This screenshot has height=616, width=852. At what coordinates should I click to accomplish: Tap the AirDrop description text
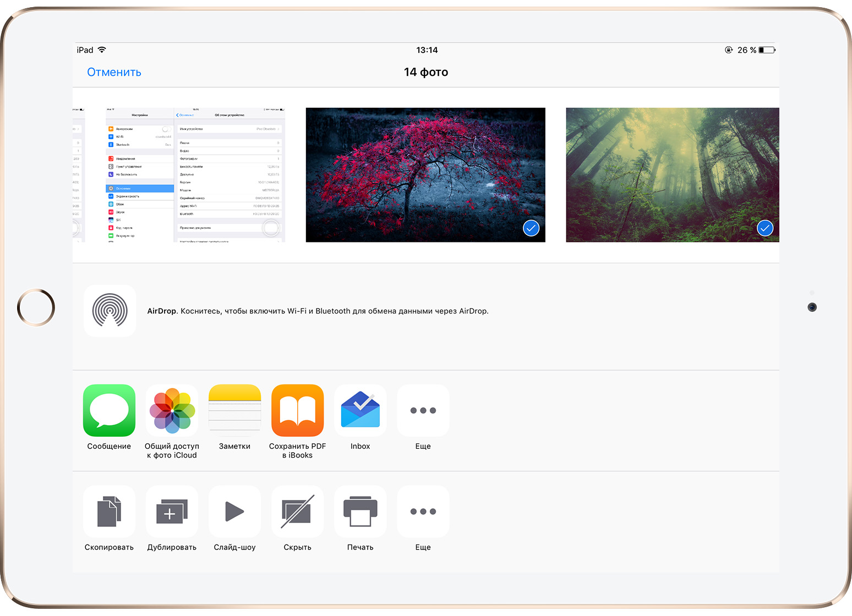(x=318, y=311)
